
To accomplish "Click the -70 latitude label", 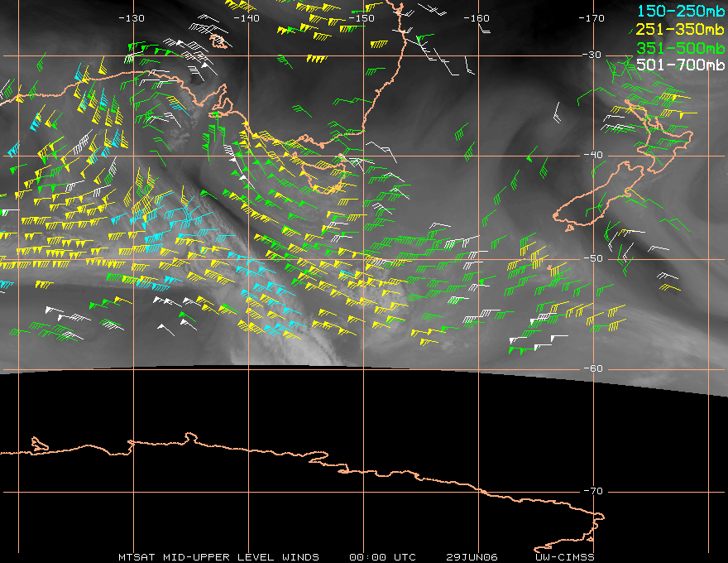I will point(593,491).
